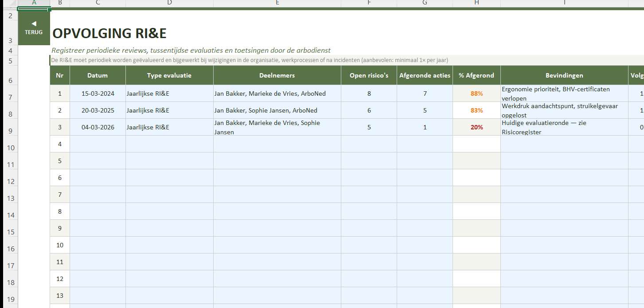Viewport: 644px width, 308px height.
Task: Click the Bevindingen header cell
Action: pos(564,75)
